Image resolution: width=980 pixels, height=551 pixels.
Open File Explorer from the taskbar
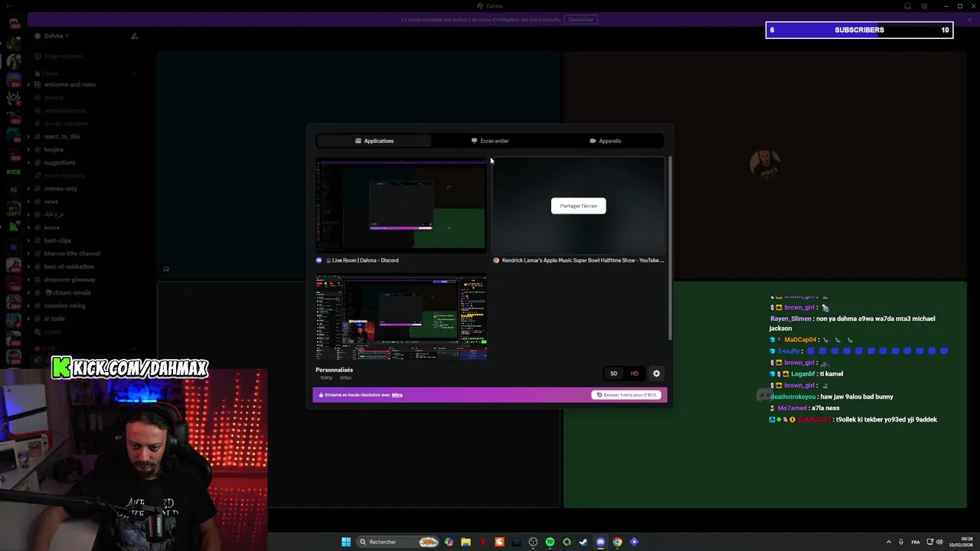(465, 542)
